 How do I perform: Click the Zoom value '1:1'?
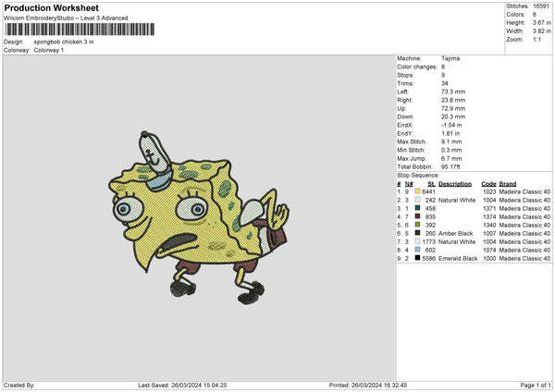(x=536, y=39)
